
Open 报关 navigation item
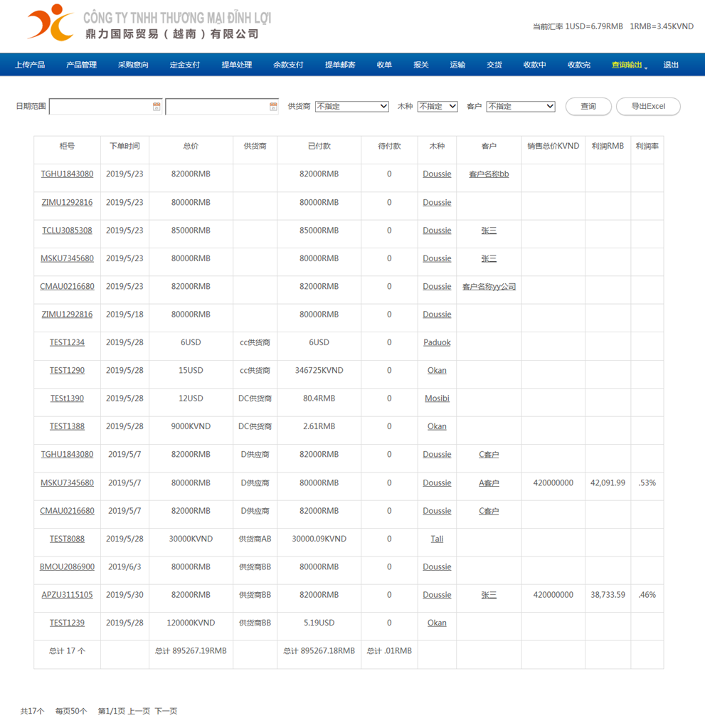421,65
